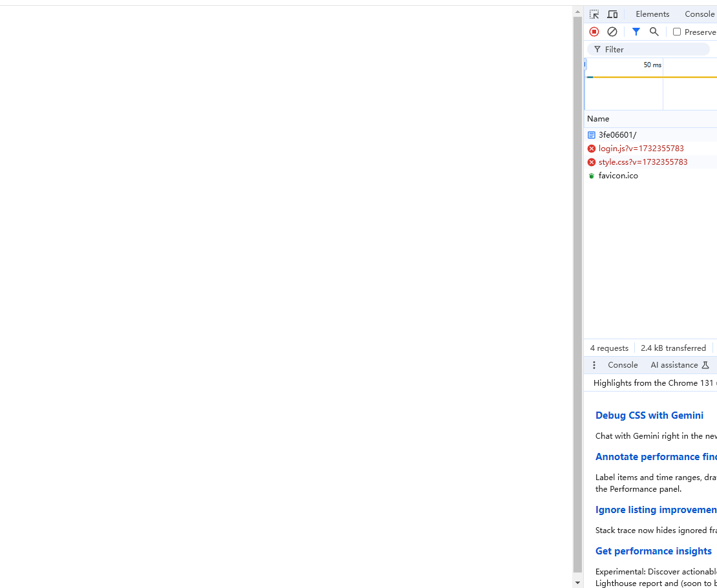Image resolution: width=717 pixels, height=588 pixels.
Task: Switch to the Console tab at top
Action: click(x=699, y=14)
